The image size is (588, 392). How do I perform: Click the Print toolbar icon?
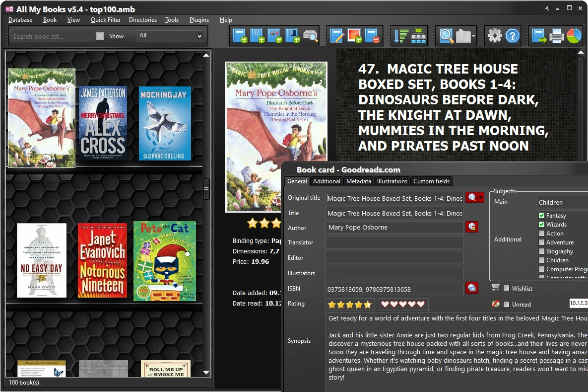point(557,36)
